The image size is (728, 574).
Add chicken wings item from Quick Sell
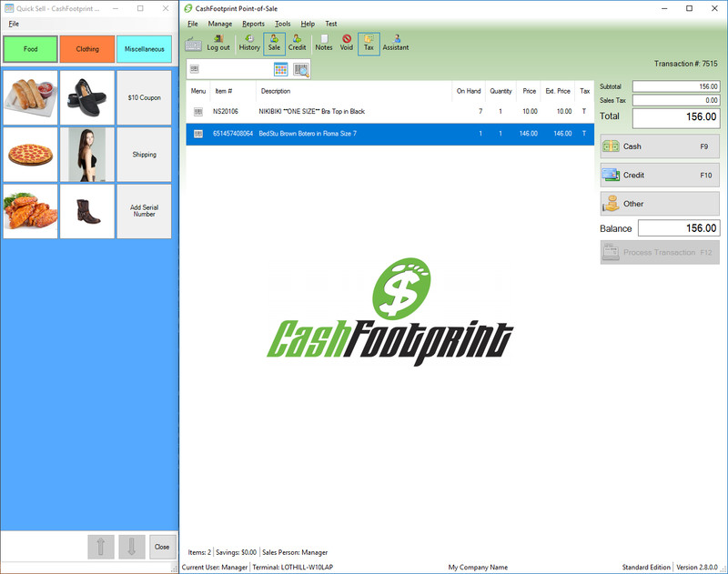(31, 211)
